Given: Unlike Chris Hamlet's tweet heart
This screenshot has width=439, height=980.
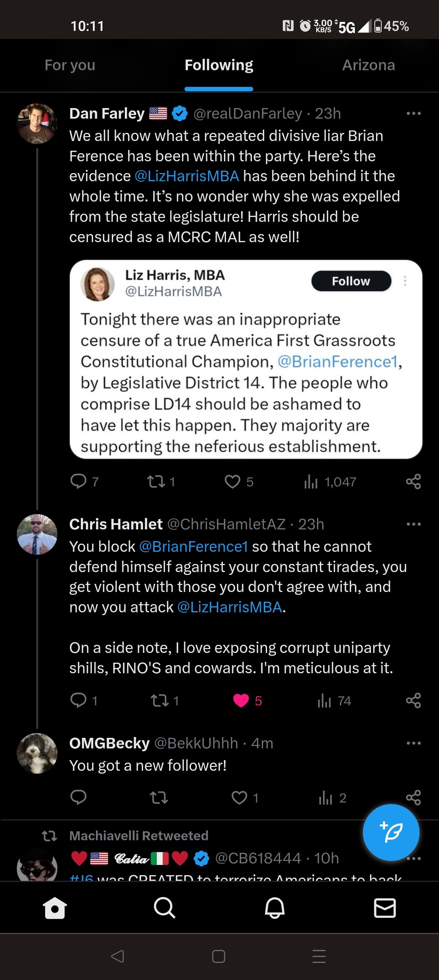Looking at the screenshot, I should (241, 700).
